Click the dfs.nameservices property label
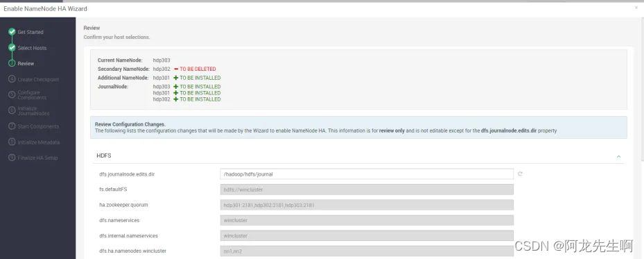Viewport: 644px width, 259px height. point(119,220)
